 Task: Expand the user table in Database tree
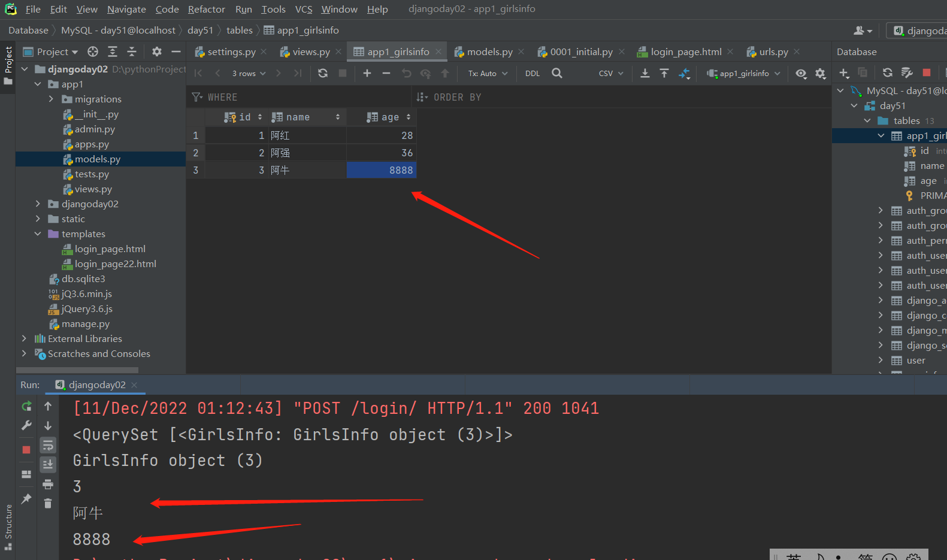(881, 360)
